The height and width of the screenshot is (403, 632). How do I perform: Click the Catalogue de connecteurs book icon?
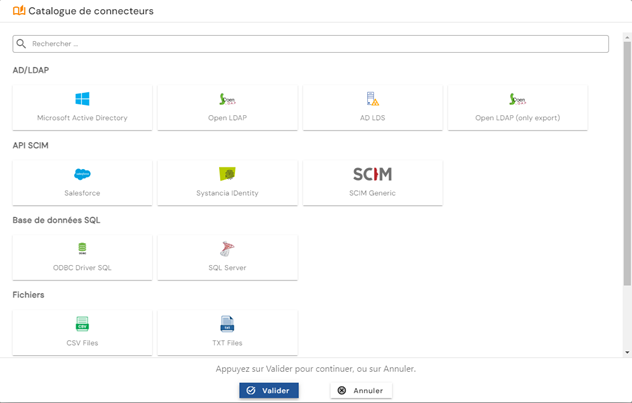[19, 10]
